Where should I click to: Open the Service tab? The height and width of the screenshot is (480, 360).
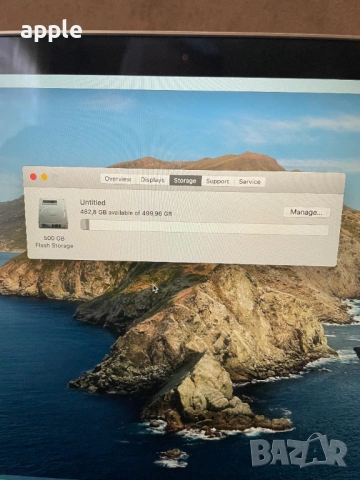coord(249,182)
